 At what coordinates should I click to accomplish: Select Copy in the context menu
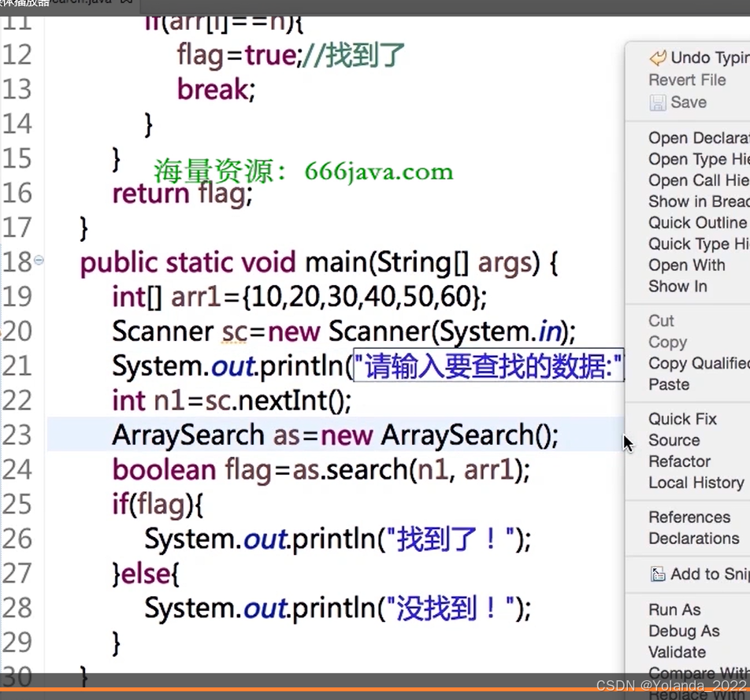click(x=668, y=342)
